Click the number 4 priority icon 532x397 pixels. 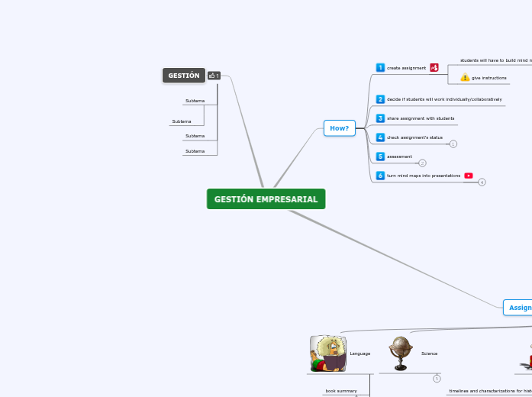coord(380,137)
